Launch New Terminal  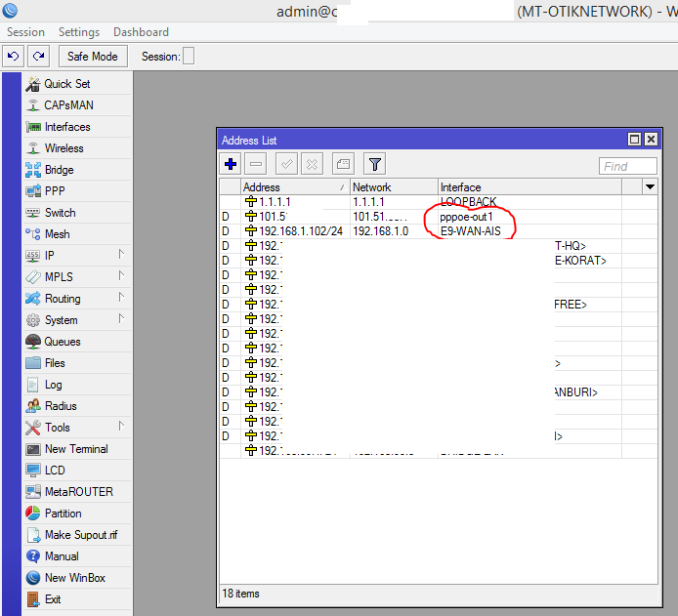pos(77,449)
